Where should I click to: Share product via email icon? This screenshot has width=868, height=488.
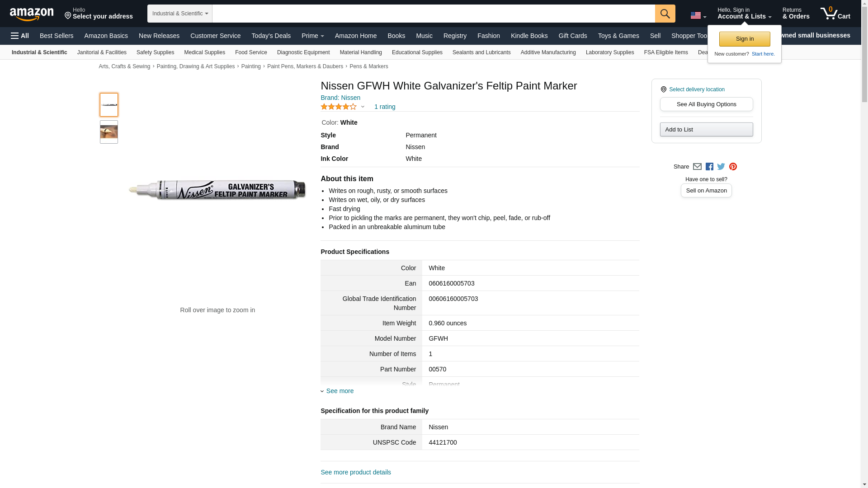697,167
